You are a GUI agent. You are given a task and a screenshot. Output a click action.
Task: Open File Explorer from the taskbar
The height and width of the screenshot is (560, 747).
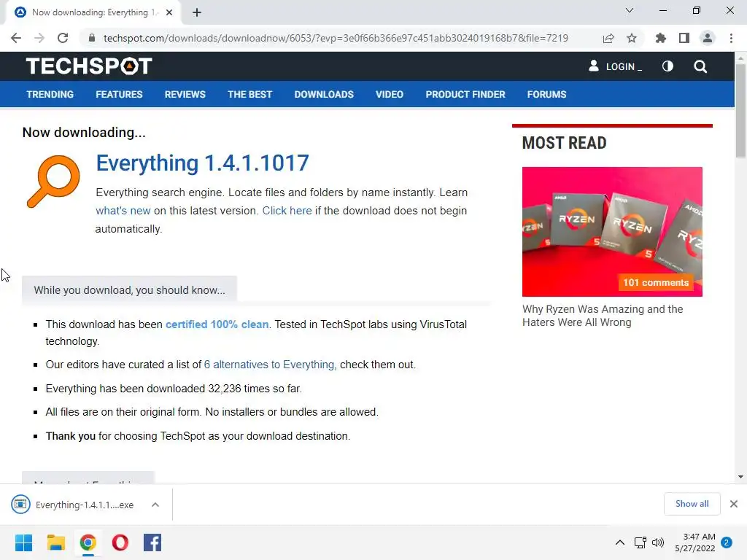(x=55, y=542)
